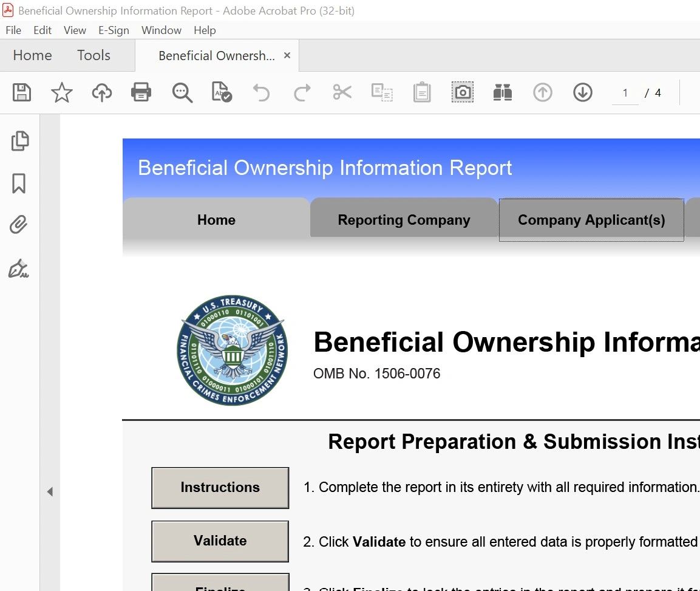Open the Bookmarks side panel
Image resolution: width=700 pixels, height=591 pixels.
pyautogui.click(x=19, y=183)
